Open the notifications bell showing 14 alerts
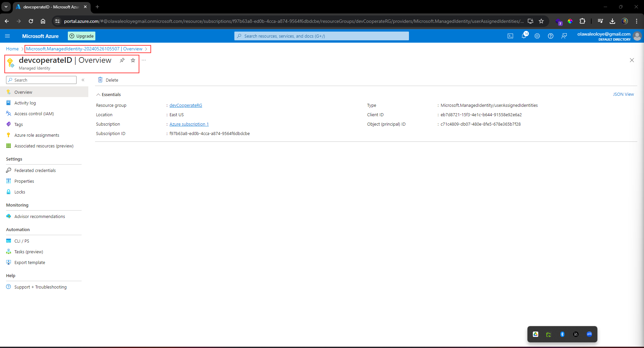This screenshot has height=348, width=644. (x=524, y=36)
